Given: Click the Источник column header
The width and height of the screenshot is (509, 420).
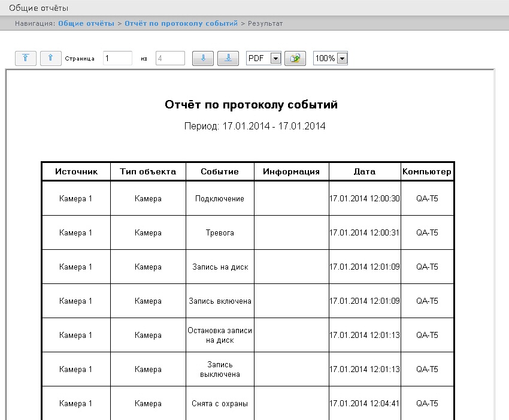Looking at the screenshot, I should pyautogui.click(x=76, y=171).
